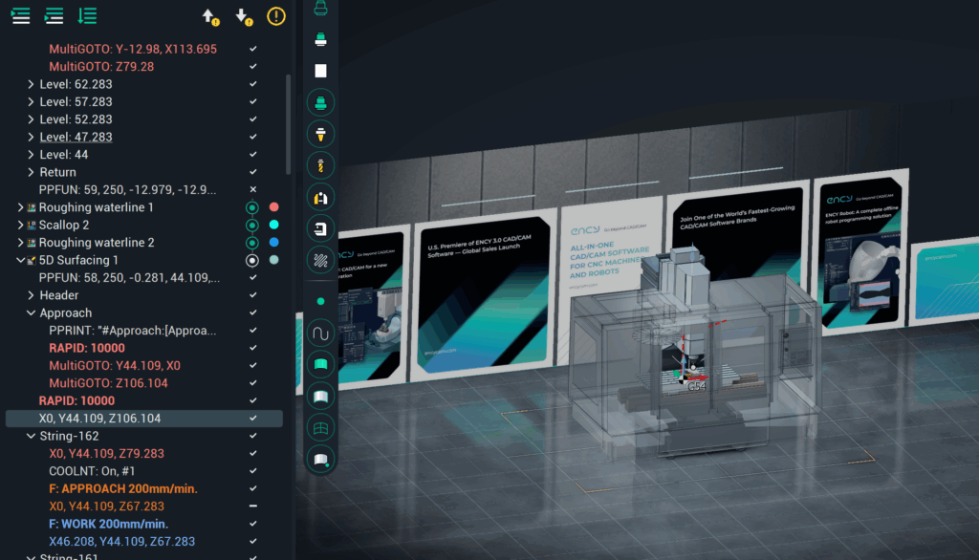Click the white workpiece block icon
This screenshot has height=560, width=979.
click(320, 228)
